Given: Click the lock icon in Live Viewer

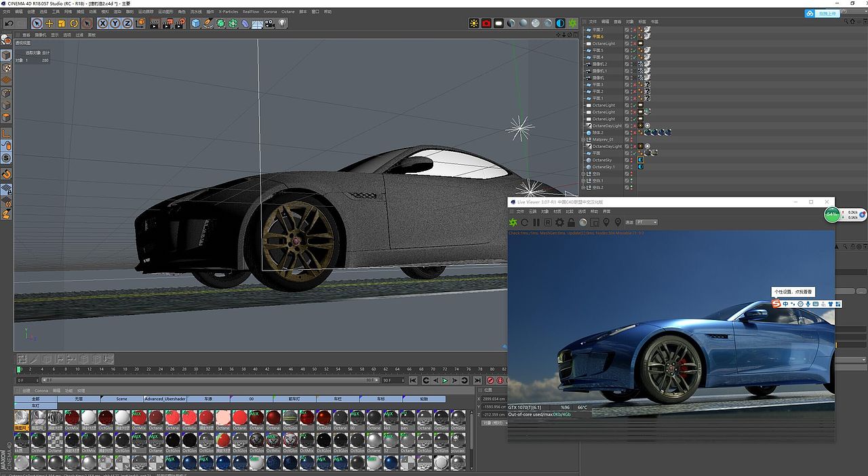Looking at the screenshot, I should [x=571, y=222].
